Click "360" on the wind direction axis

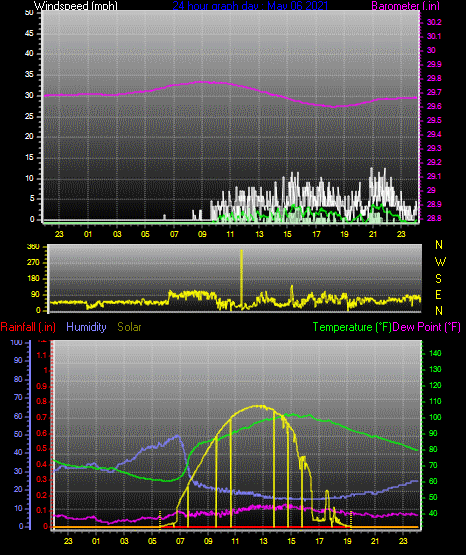[33, 247]
